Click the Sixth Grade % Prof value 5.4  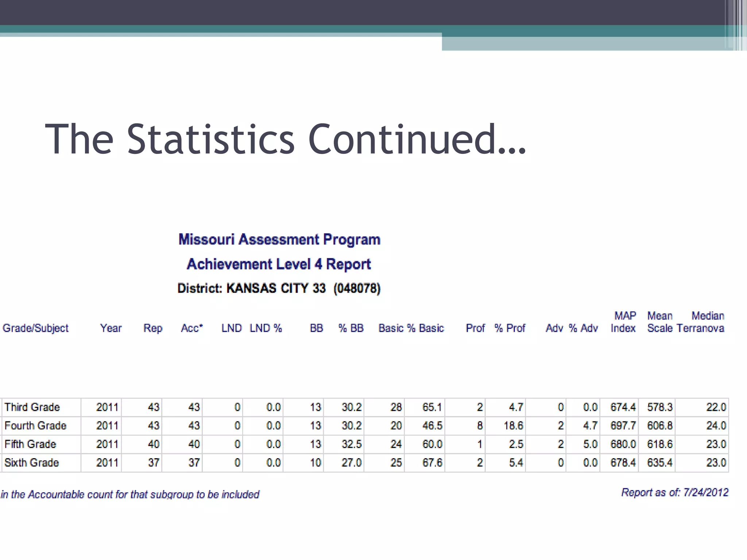[516, 463]
